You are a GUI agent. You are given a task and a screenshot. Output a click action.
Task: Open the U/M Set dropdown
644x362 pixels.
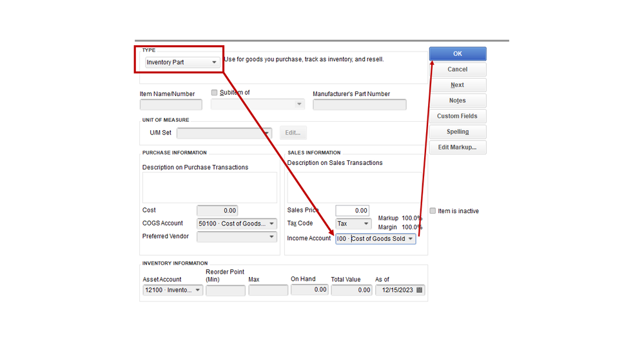pos(224,133)
